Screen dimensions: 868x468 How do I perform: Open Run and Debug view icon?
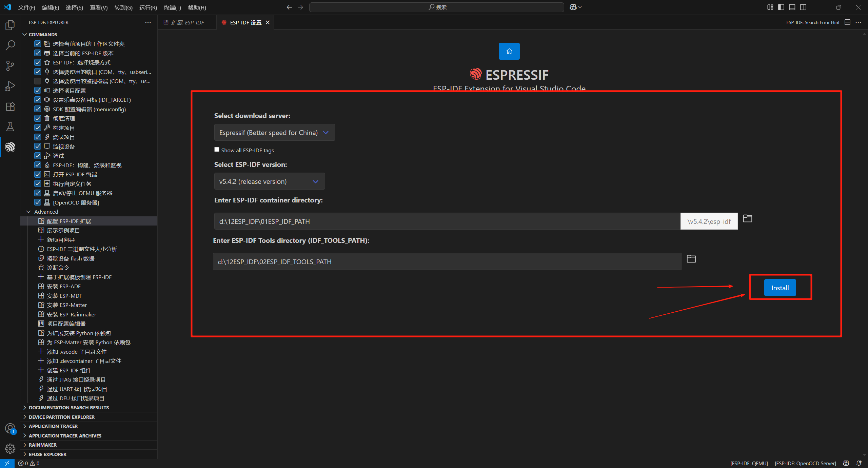[x=10, y=86]
